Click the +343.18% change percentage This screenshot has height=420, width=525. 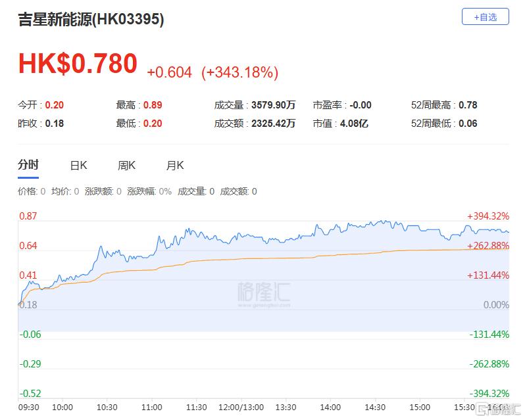coord(239,72)
